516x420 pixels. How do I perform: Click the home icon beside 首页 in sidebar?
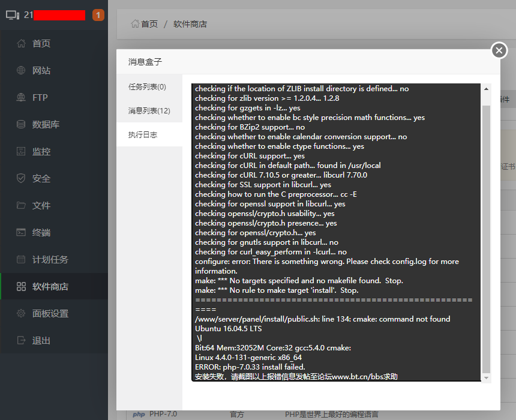(21, 43)
